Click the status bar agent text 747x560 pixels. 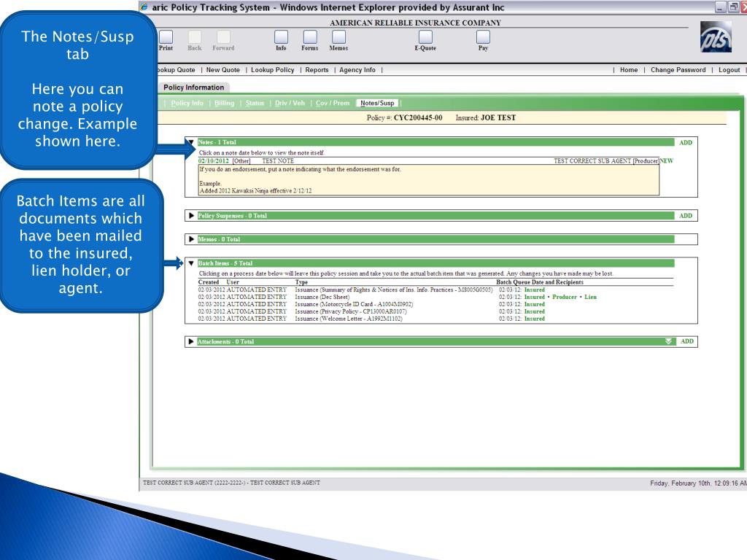(x=231, y=483)
